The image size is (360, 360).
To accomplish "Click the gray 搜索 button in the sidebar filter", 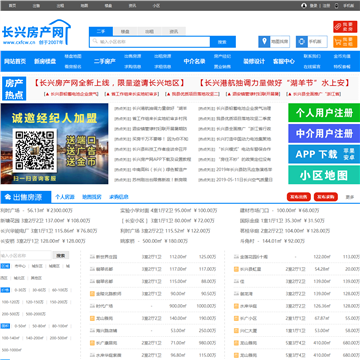I will coord(61,255).
